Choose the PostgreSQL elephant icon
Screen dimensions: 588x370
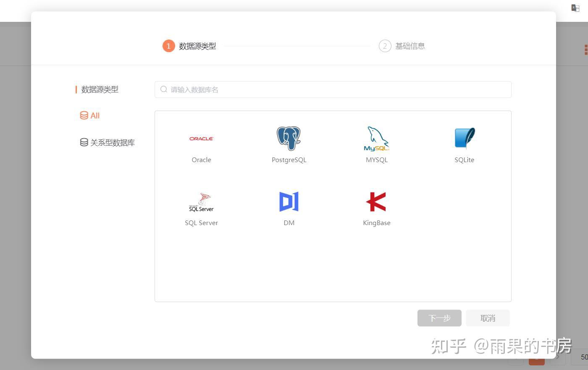coord(289,138)
